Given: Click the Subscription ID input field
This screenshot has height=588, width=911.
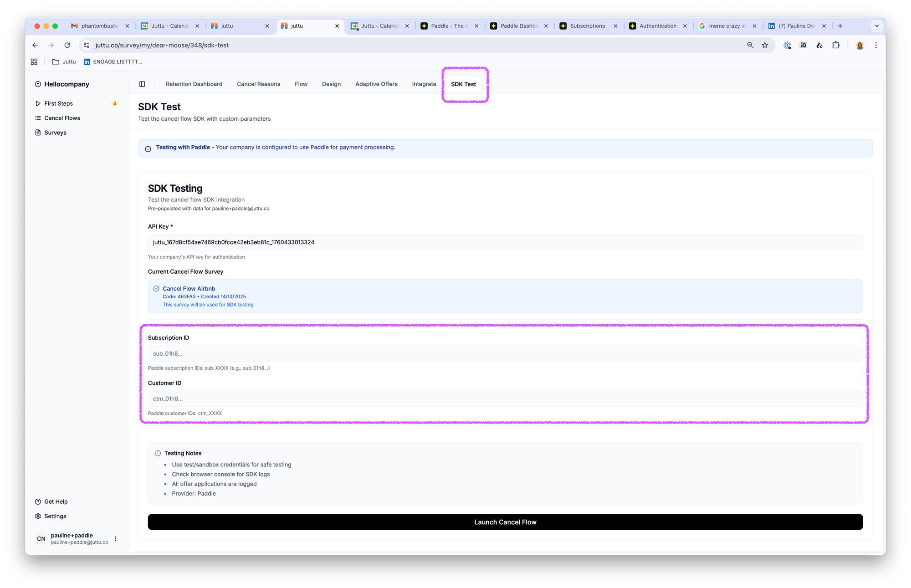Looking at the screenshot, I should 505,353.
